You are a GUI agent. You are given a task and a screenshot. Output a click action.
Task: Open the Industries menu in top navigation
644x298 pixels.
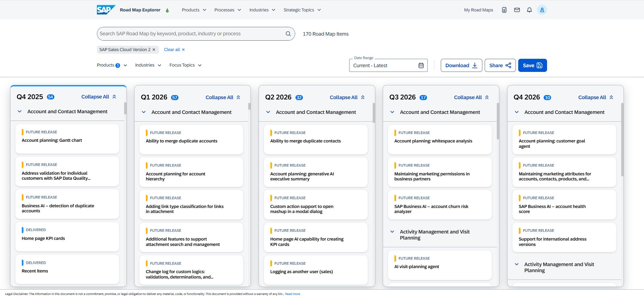point(262,10)
